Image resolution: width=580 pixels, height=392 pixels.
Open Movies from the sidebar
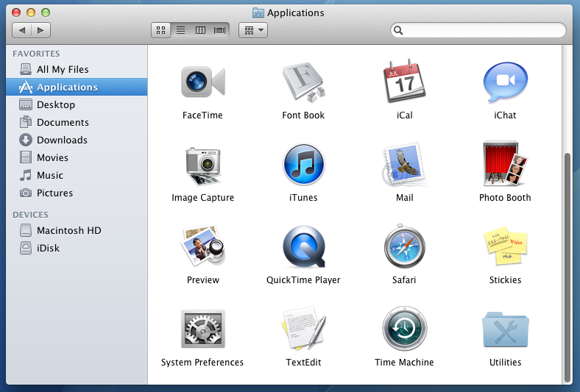tap(77, 158)
